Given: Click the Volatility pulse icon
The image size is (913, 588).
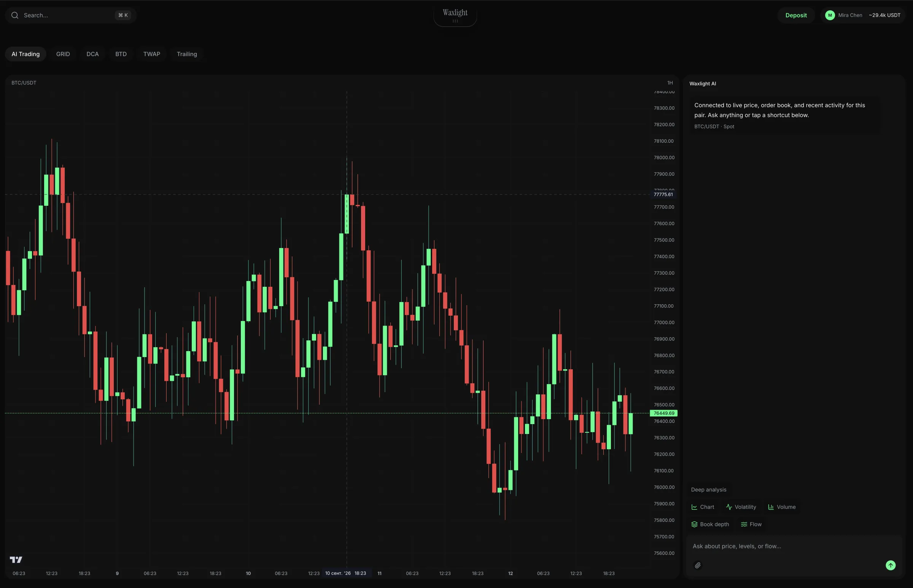Looking at the screenshot, I should pyautogui.click(x=729, y=507).
